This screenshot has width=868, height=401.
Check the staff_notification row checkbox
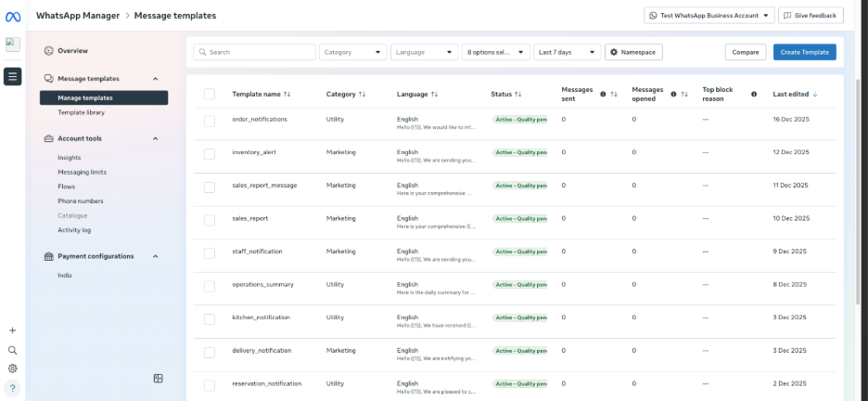(210, 253)
